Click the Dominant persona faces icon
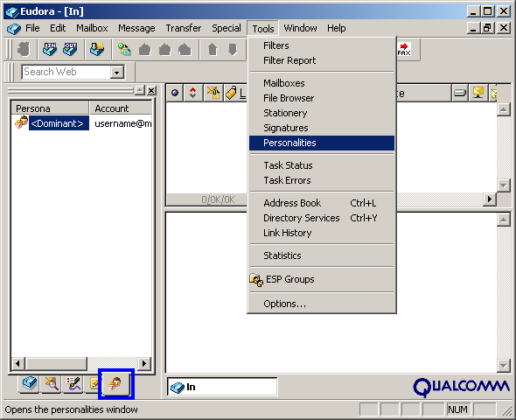Image resolution: width=516 pixels, height=420 pixels. point(21,122)
